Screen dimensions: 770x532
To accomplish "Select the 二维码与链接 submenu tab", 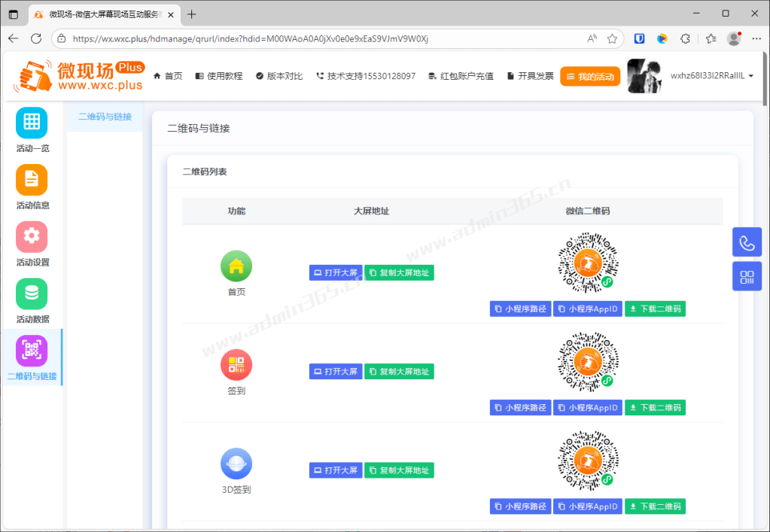I will (x=105, y=117).
